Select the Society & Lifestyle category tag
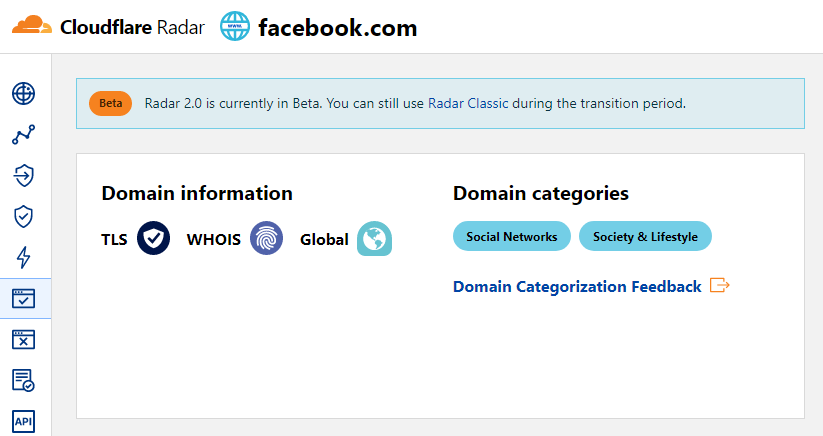823x436 pixels. (645, 237)
